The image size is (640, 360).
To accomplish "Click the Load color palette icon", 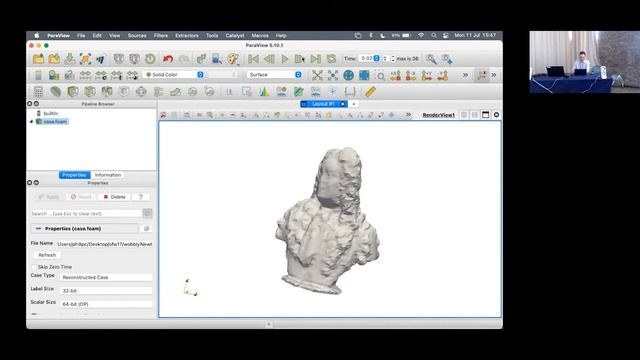I will point(233,59).
